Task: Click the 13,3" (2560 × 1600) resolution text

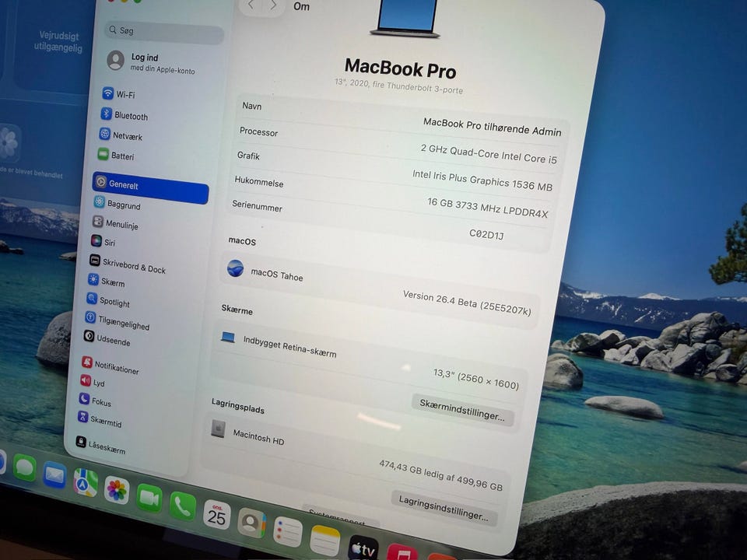Action: (476, 379)
